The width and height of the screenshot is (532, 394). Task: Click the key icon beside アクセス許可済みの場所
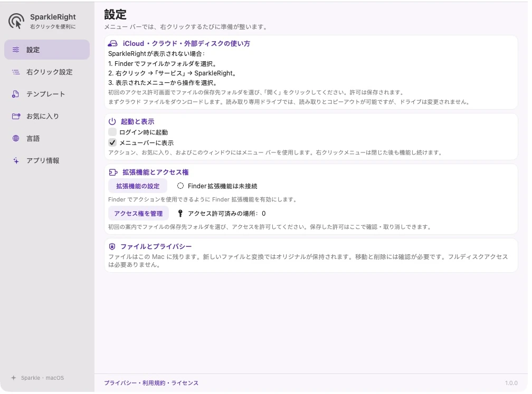pos(180,213)
